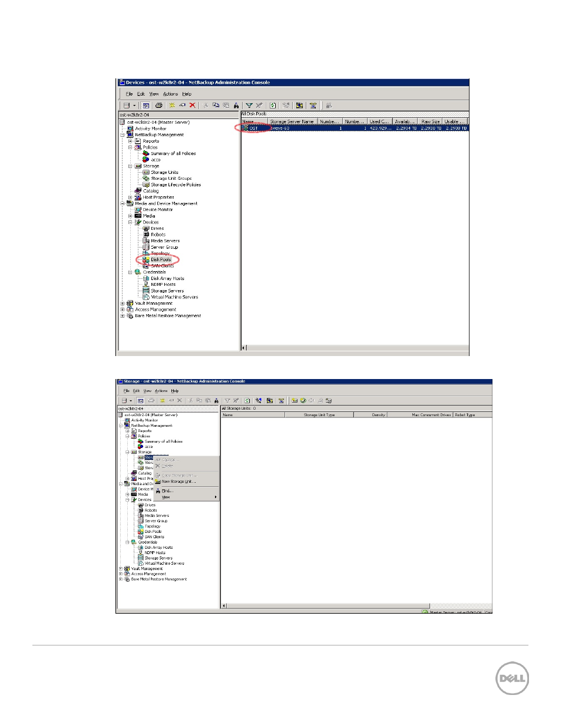Screen dimensions: 562x728
Task: Select Disk Pools in Devices window tree
Action: [x=161, y=259]
